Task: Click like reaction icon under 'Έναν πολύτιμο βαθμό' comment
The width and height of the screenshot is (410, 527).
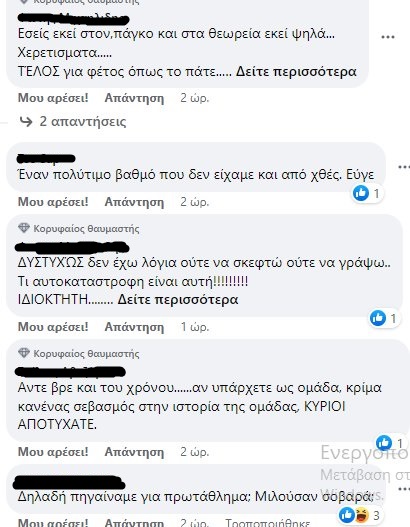Action: pyautogui.click(x=361, y=193)
